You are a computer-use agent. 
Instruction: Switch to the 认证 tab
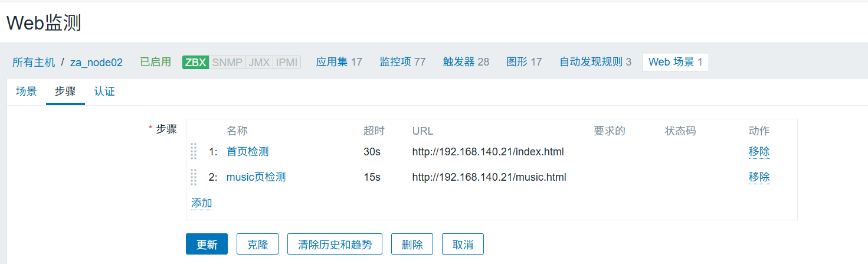(x=104, y=92)
